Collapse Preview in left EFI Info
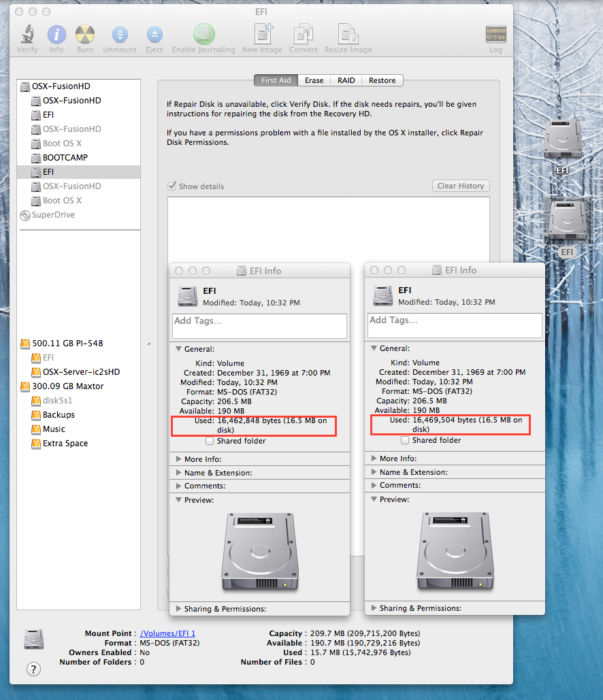 point(179,499)
